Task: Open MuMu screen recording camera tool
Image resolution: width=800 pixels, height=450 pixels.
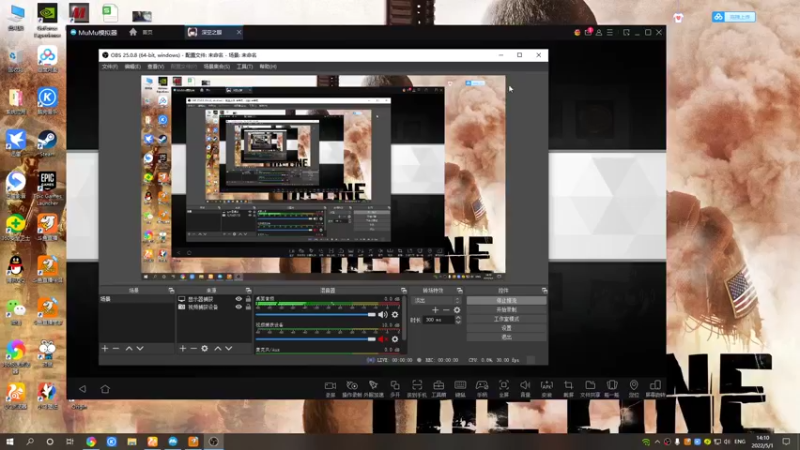Action: 330,388
